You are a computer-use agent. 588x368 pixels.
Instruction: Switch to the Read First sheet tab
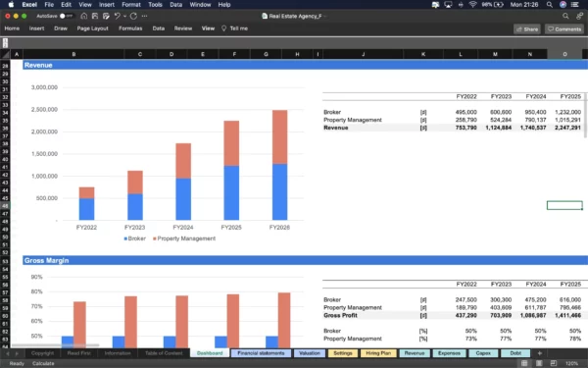click(78, 353)
